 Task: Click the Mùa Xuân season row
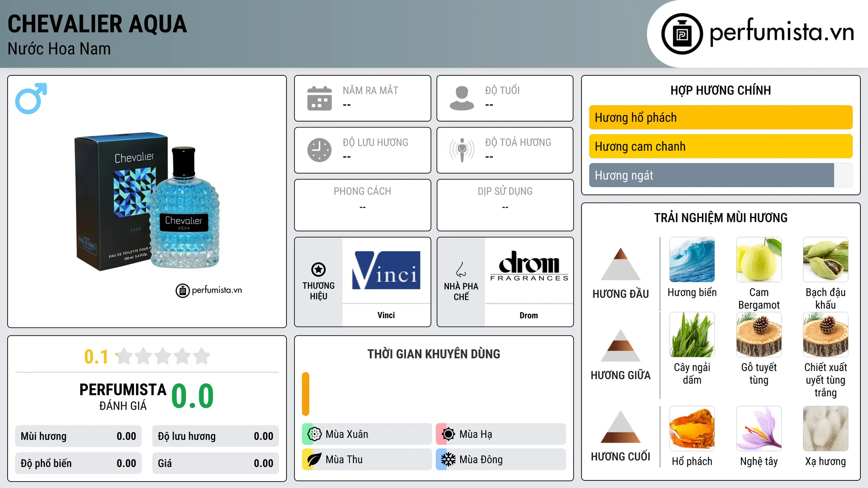[x=367, y=434]
